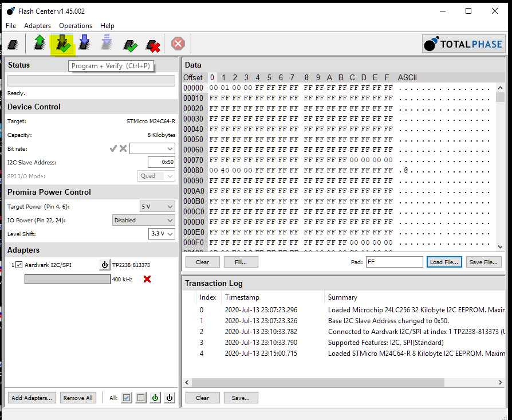Click the chip with green checkmark icon
This screenshot has width=512, height=420.
coord(130,44)
